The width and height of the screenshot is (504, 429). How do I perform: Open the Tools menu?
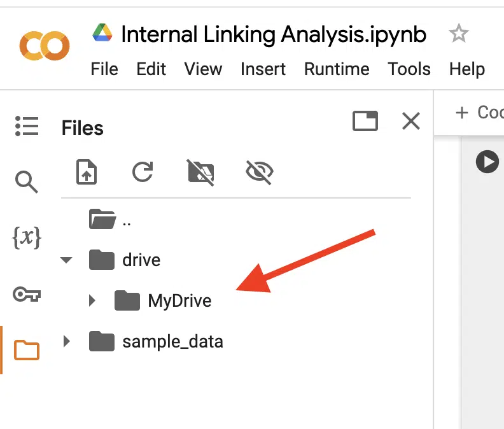pyautogui.click(x=409, y=69)
